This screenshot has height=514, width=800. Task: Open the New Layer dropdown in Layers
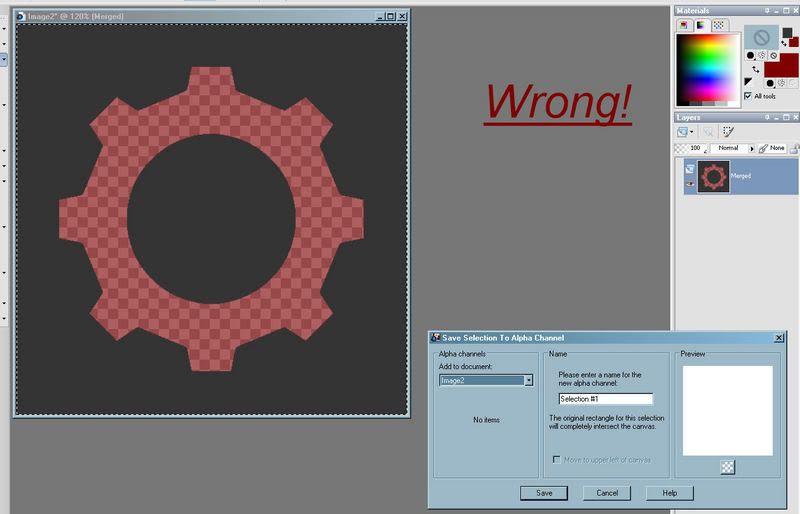pos(691,131)
